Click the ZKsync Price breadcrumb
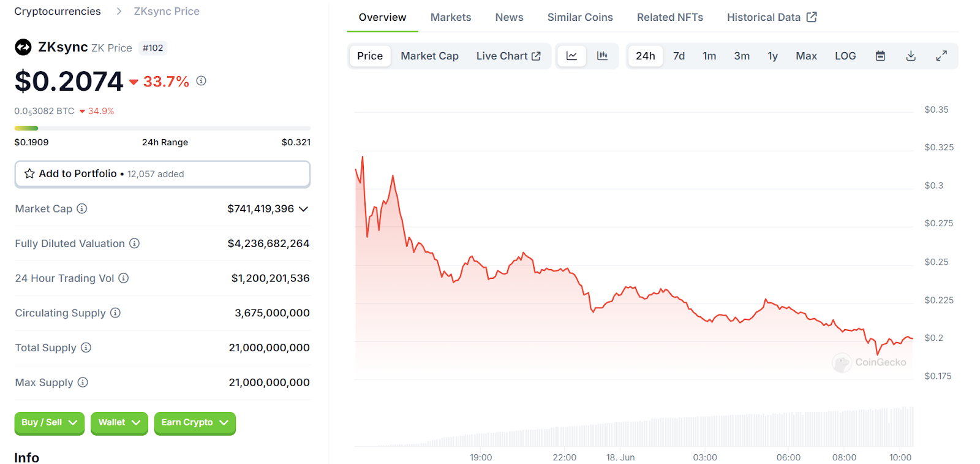This screenshot has width=980, height=464. pos(167,11)
